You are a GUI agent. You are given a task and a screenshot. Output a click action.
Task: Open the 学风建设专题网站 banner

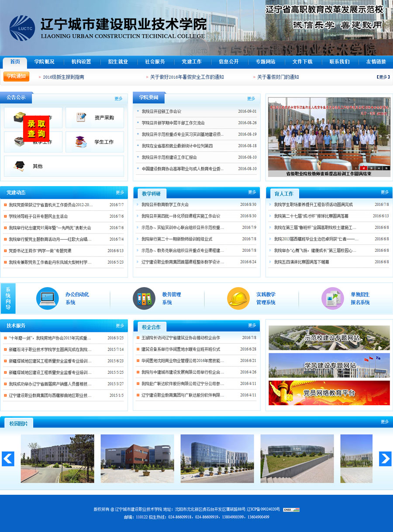pyautogui.click(x=329, y=365)
